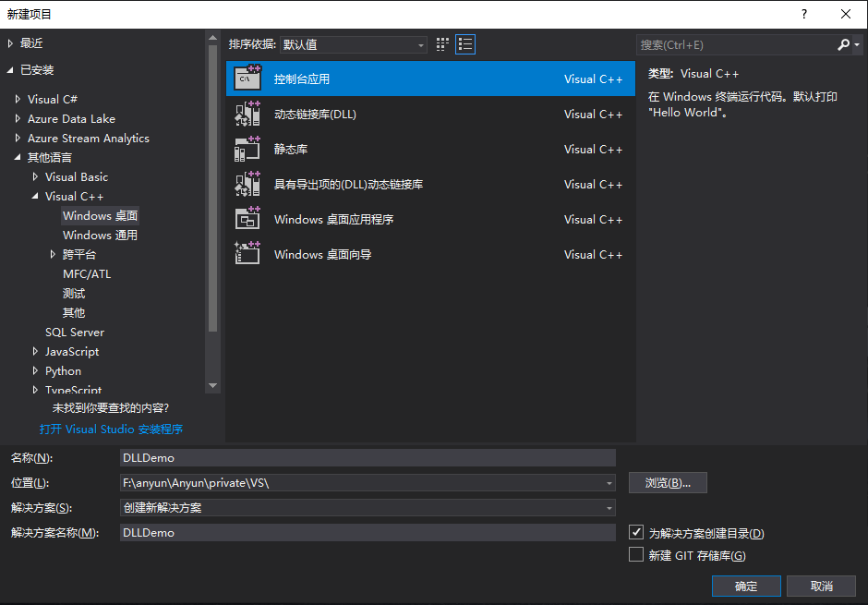Open the 排序依据 默认值 dropdown

click(353, 44)
